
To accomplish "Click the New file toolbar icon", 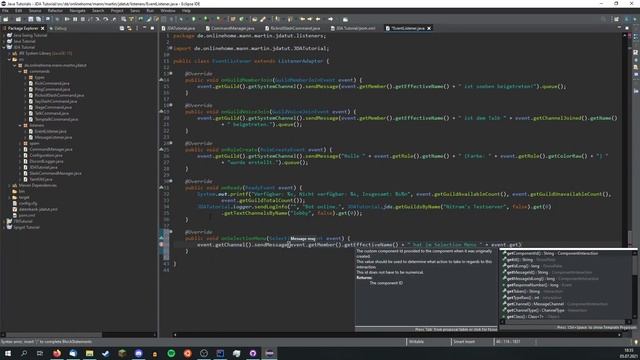I will [x=6, y=19].
